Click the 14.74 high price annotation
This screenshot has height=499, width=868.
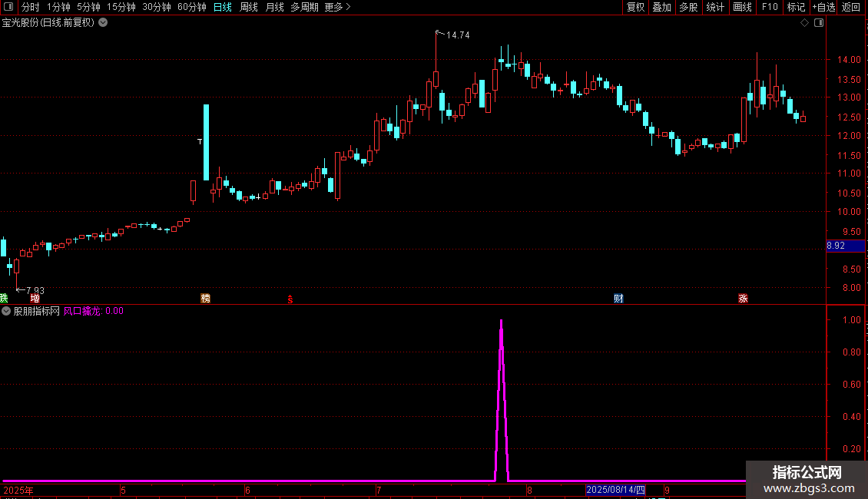(458, 35)
